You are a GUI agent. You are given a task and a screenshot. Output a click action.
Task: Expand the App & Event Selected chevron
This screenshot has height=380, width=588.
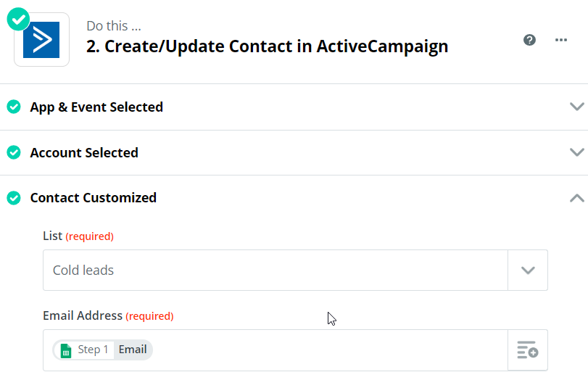tap(576, 107)
